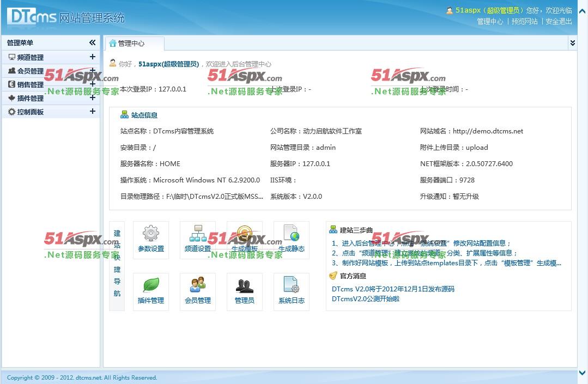Click the 目录物理路径 value text

point(215,196)
